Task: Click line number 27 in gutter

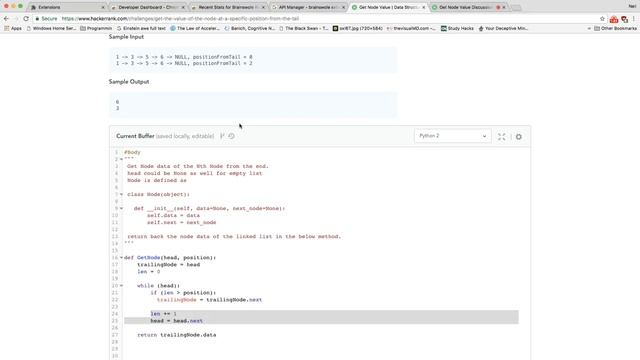Action: pos(115,335)
